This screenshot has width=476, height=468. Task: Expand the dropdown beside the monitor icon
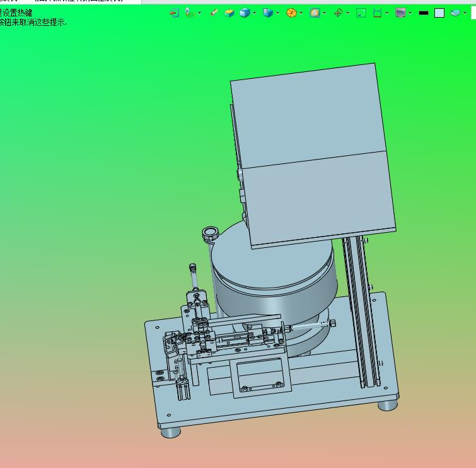[410, 13]
